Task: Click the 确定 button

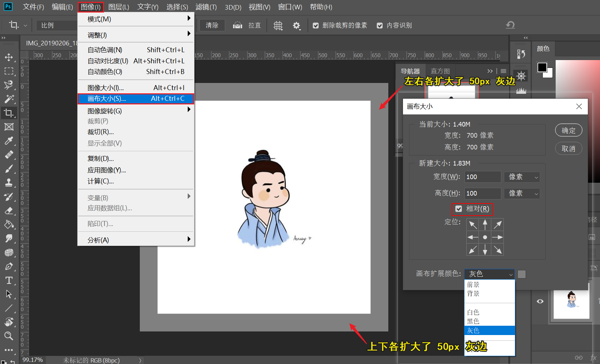Action: click(569, 131)
